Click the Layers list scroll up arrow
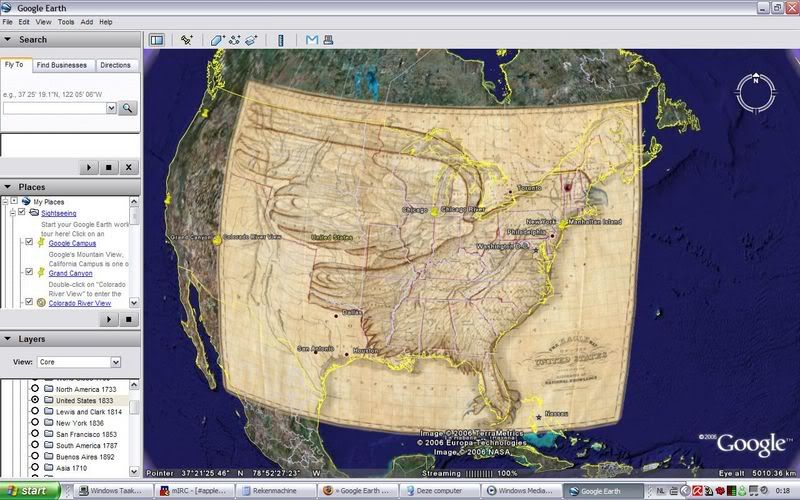Image resolution: width=800 pixels, height=500 pixels. tap(134, 384)
